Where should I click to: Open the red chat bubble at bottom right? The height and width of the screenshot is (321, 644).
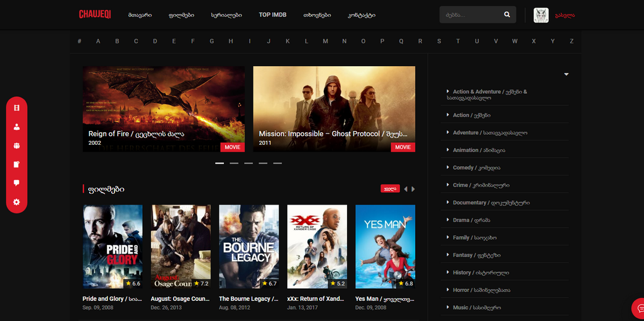click(x=639, y=307)
